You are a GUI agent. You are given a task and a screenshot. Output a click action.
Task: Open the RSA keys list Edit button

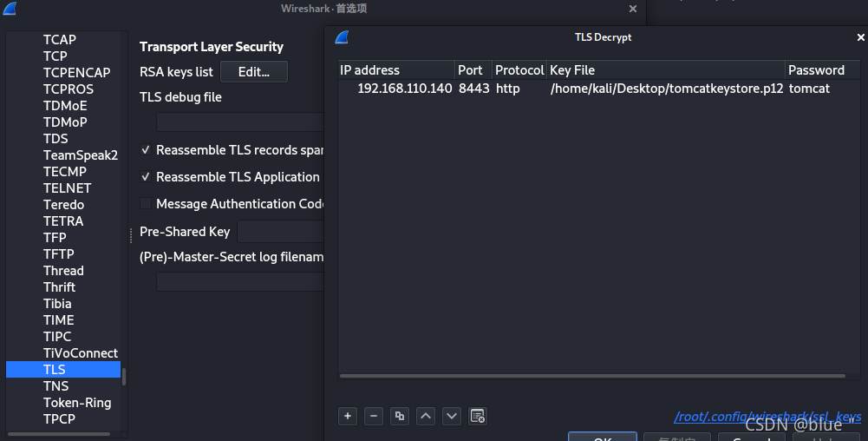254,71
